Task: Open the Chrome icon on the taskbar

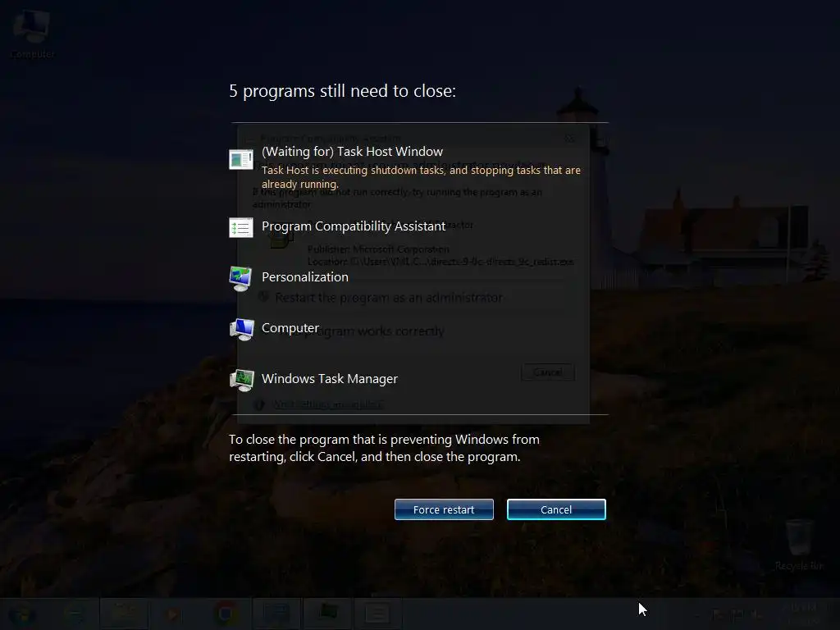Action: coord(226,614)
